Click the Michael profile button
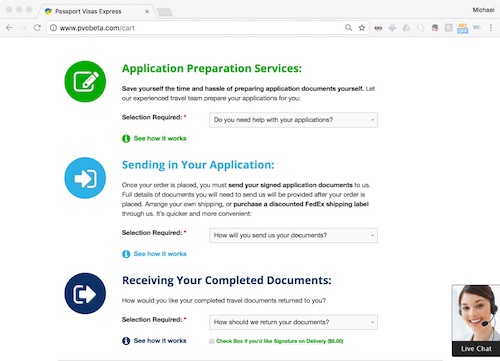The width and height of the screenshot is (500, 361). (483, 10)
